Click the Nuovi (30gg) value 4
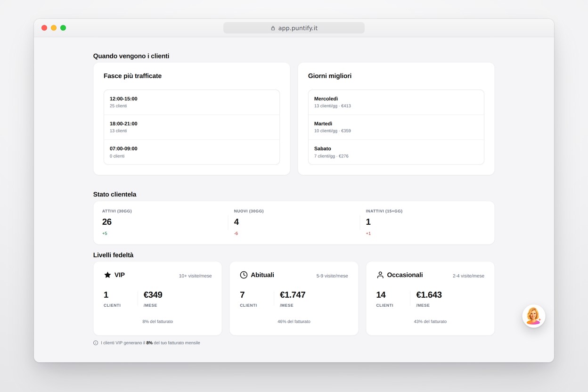This screenshot has width=588, height=392. point(237,222)
